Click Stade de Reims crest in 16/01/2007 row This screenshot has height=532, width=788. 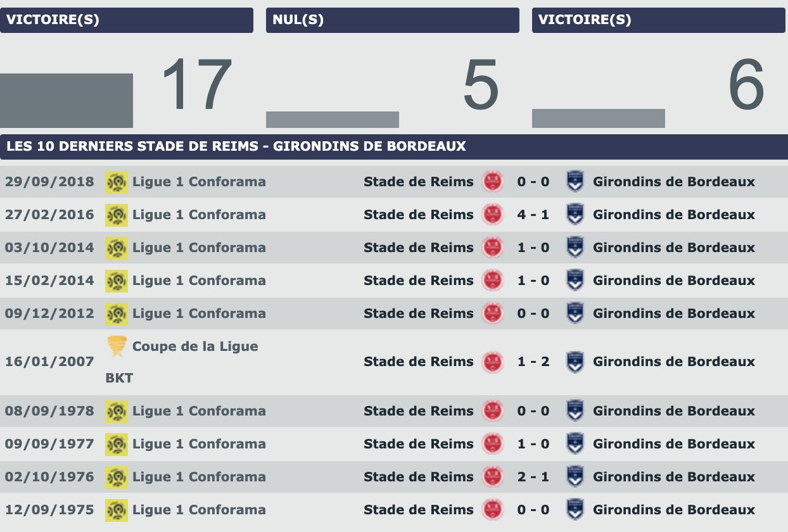coord(492,362)
